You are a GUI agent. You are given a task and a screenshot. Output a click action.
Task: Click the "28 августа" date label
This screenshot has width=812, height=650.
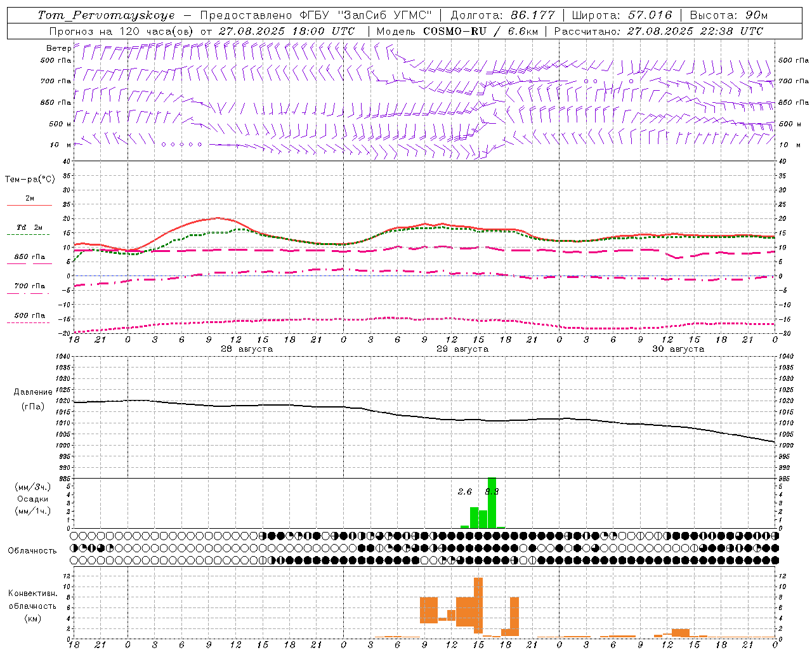(x=247, y=349)
